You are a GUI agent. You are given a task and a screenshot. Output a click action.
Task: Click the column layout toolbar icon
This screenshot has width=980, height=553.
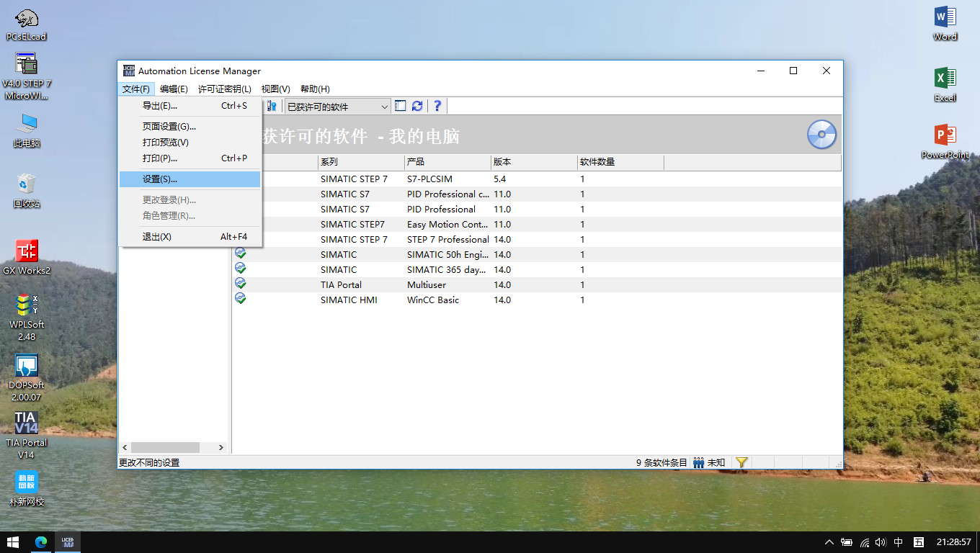pyautogui.click(x=401, y=107)
